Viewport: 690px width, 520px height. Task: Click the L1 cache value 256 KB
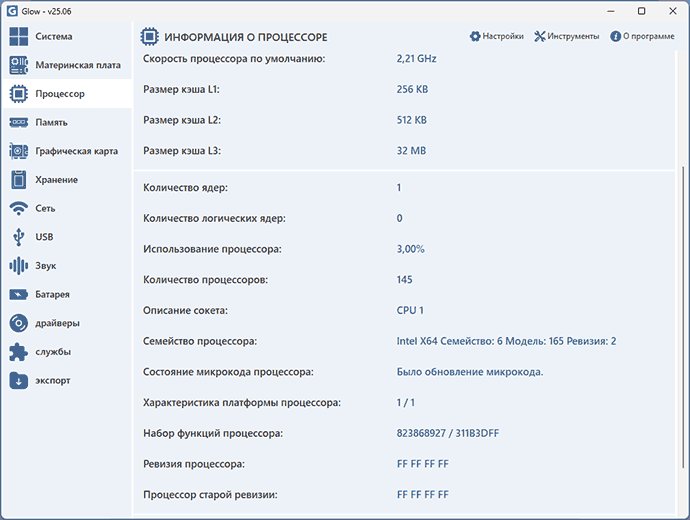(x=412, y=89)
